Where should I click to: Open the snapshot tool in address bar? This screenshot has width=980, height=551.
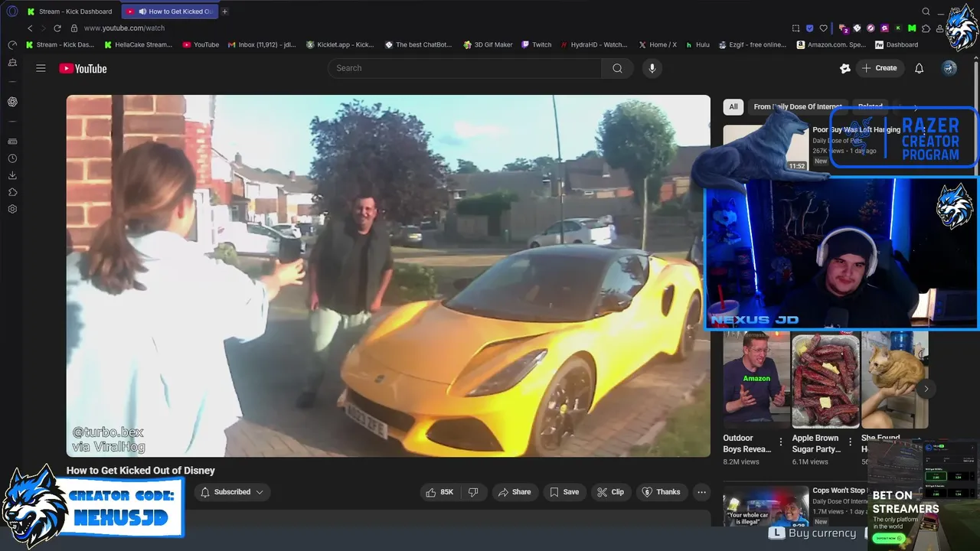796,28
